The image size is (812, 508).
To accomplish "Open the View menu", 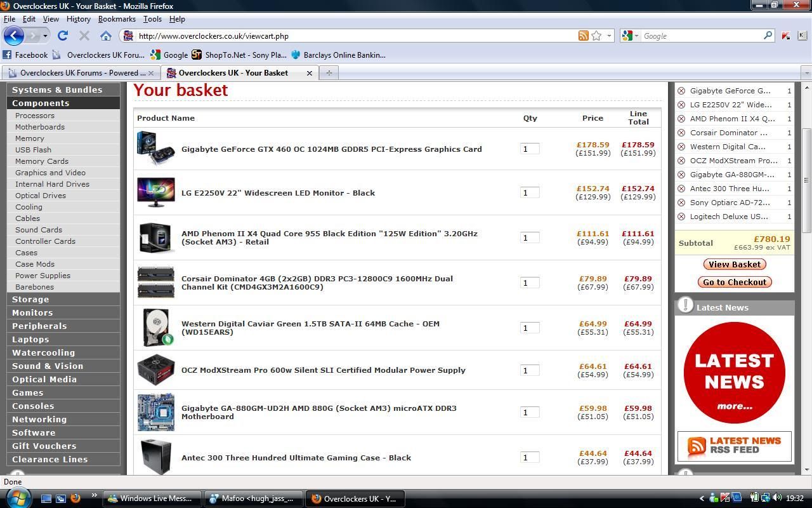I will click(x=51, y=19).
